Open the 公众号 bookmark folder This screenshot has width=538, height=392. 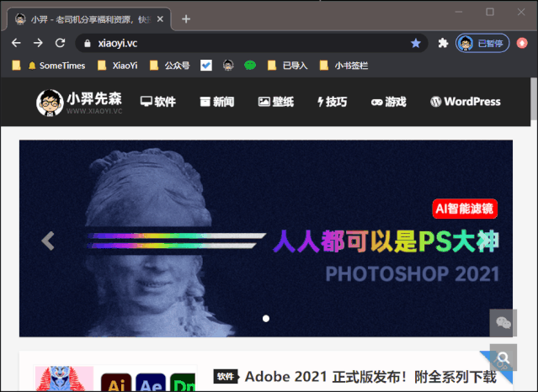coord(169,66)
